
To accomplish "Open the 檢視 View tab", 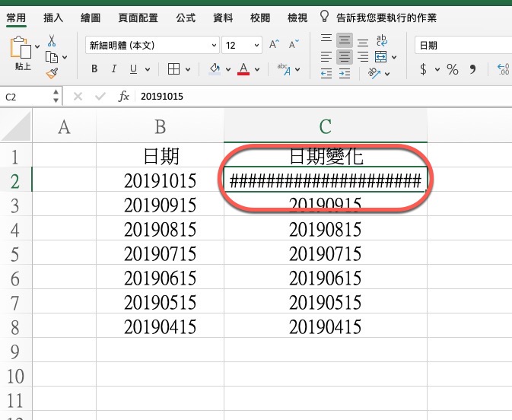I will pyautogui.click(x=297, y=17).
